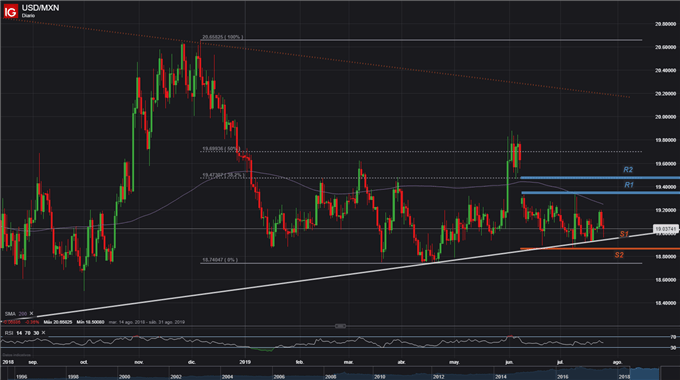The height and width of the screenshot is (380, 680).
Task: Click the 100% Fibonacci level label
Action: pyautogui.click(x=222, y=37)
